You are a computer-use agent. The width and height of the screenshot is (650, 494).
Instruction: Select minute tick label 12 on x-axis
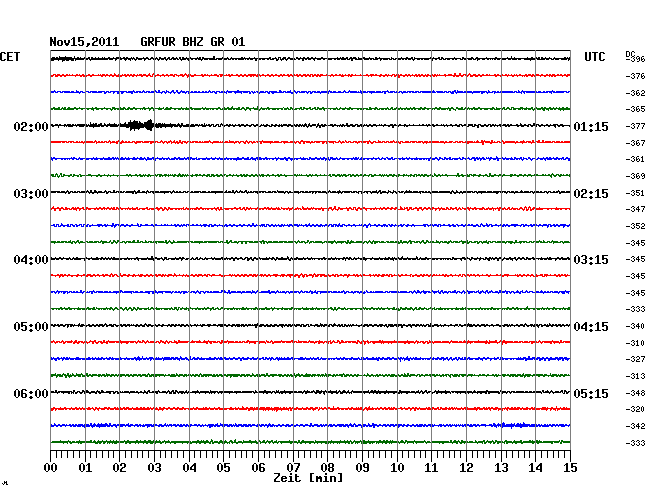(466, 468)
